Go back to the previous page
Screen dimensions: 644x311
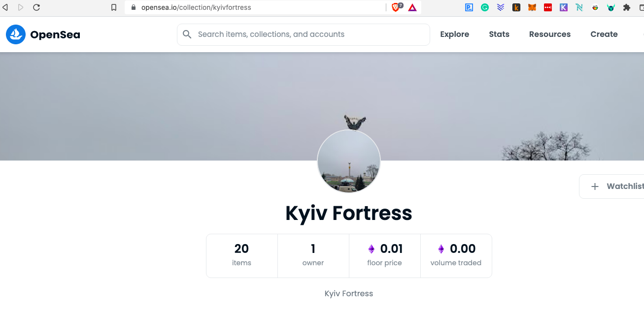pos(5,7)
